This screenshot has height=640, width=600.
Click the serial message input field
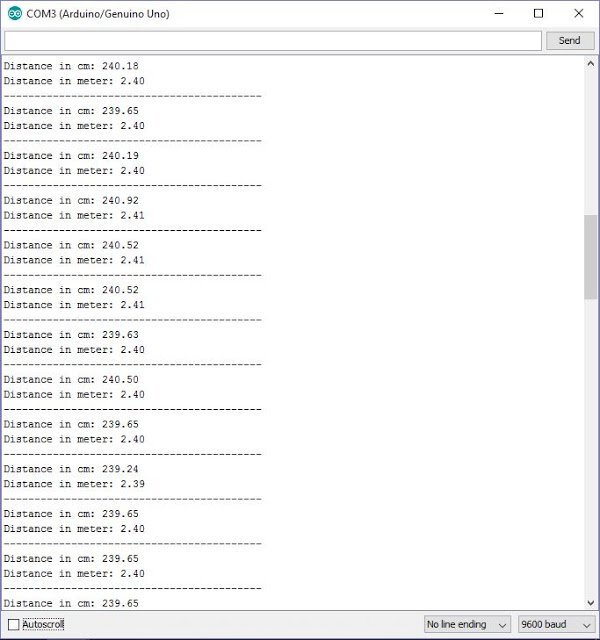(273, 41)
